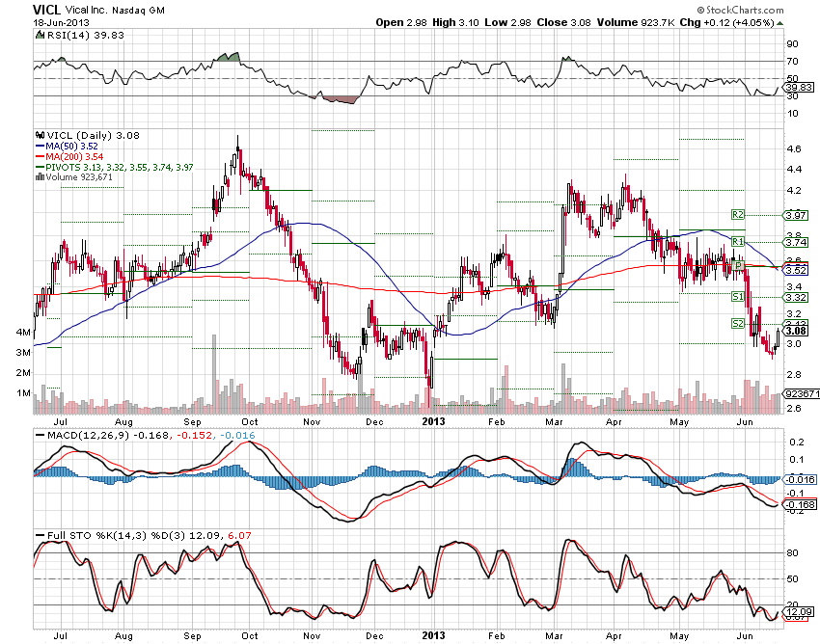
Task: Click the StockCharts.com copyright text
Action: point(740,10)
